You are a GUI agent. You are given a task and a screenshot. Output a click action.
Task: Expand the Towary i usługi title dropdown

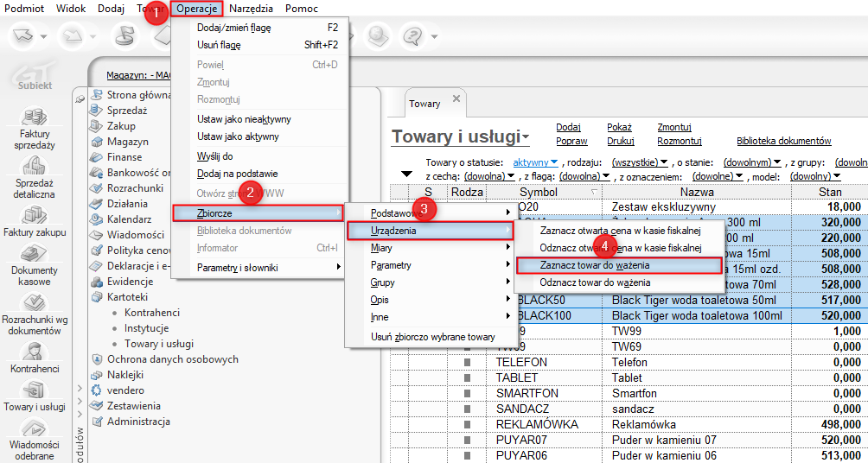524,138
